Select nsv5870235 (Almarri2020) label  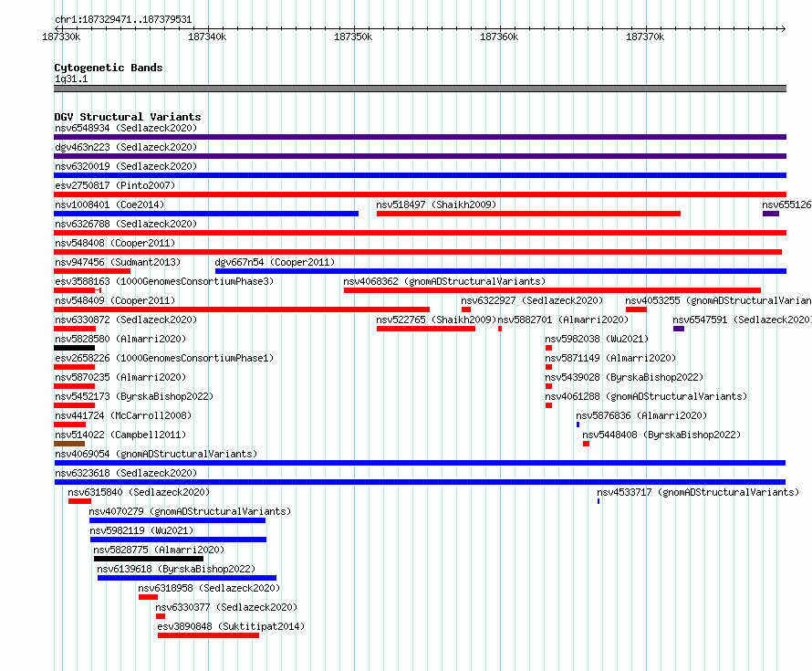click(x=120, y=377)
